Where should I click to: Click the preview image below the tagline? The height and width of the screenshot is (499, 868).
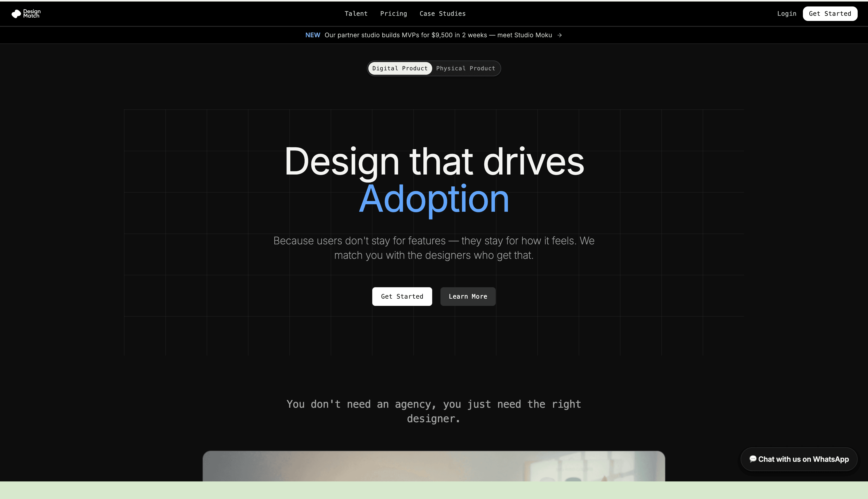pyautogui.click(x=434, y=466)
